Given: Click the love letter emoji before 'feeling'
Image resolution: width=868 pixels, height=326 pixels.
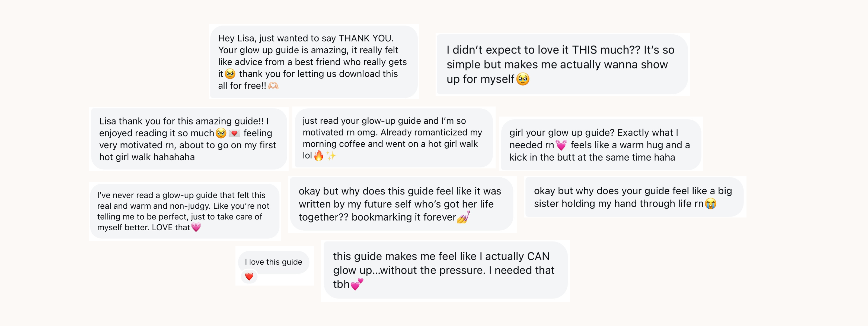Looking at the screenshot, I should point(234,133).
